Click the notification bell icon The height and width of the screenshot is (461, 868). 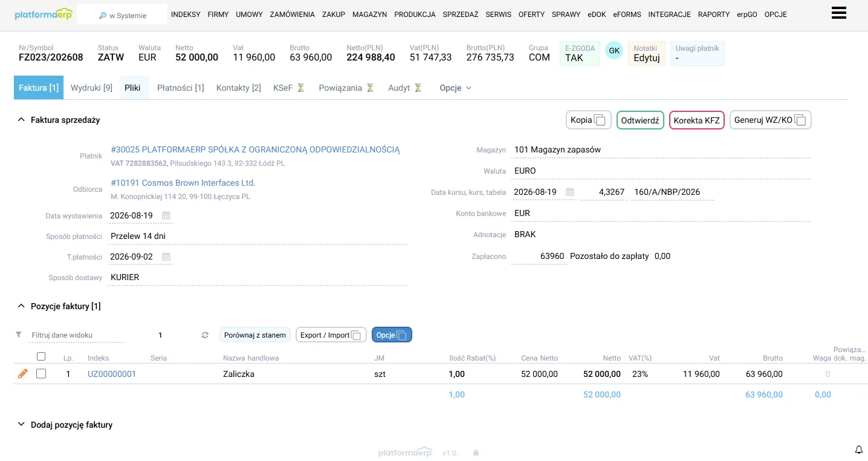(858, 450)
